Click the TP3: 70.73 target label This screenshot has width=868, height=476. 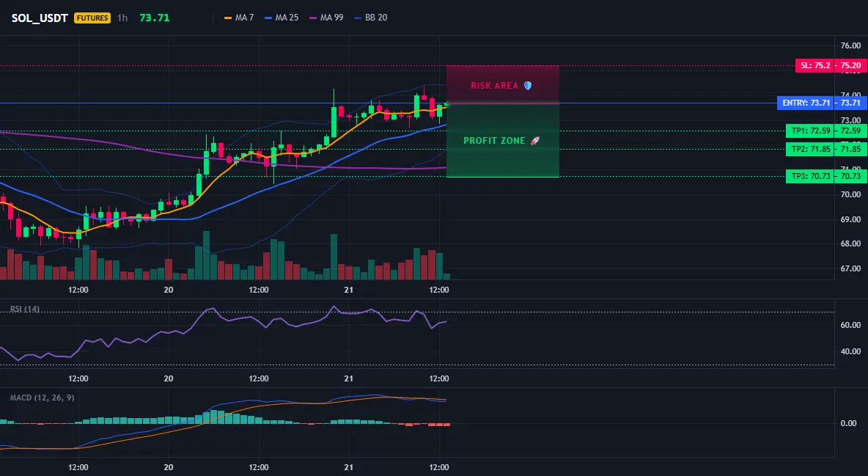[810, 176]
